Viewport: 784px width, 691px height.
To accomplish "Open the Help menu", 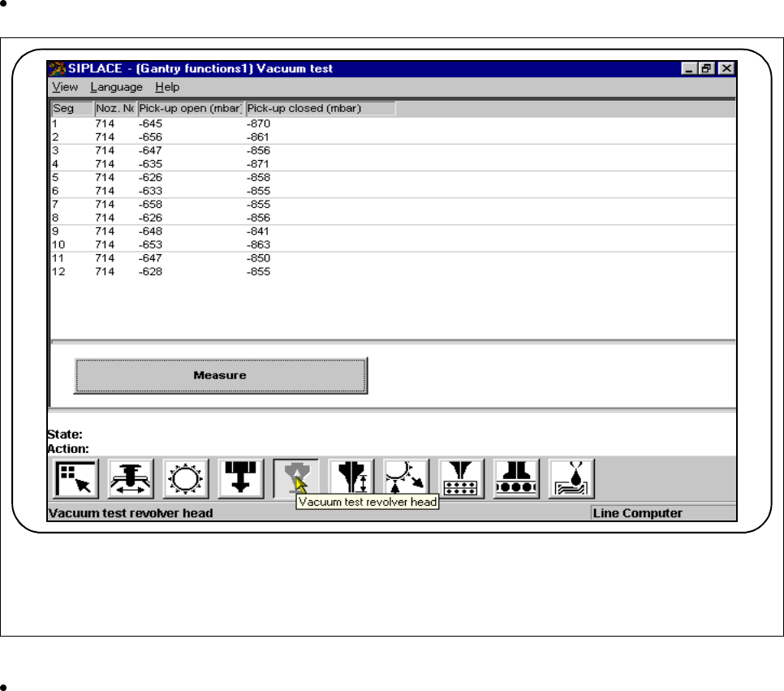I will [x=167, y=87].
